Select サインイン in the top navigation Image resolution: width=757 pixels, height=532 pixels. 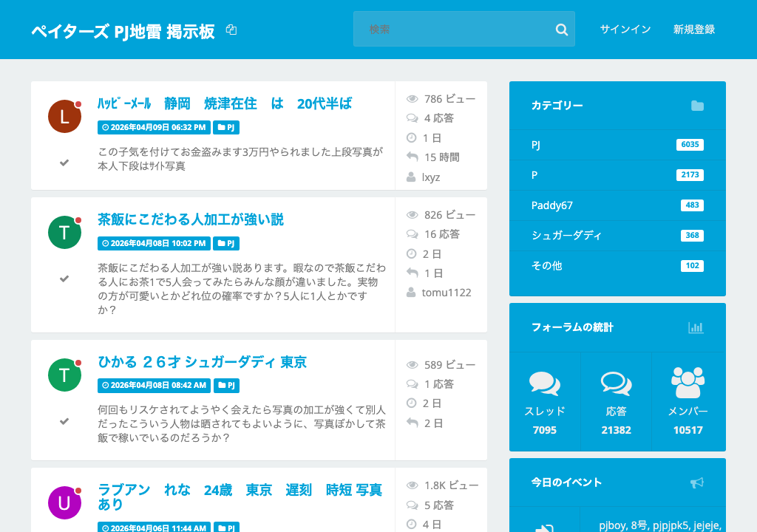coord(625,29)
